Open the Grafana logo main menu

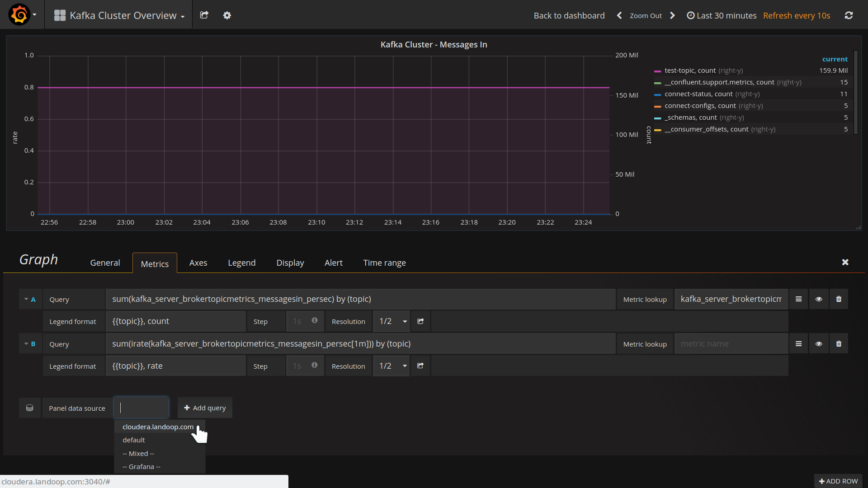[22, 15]
